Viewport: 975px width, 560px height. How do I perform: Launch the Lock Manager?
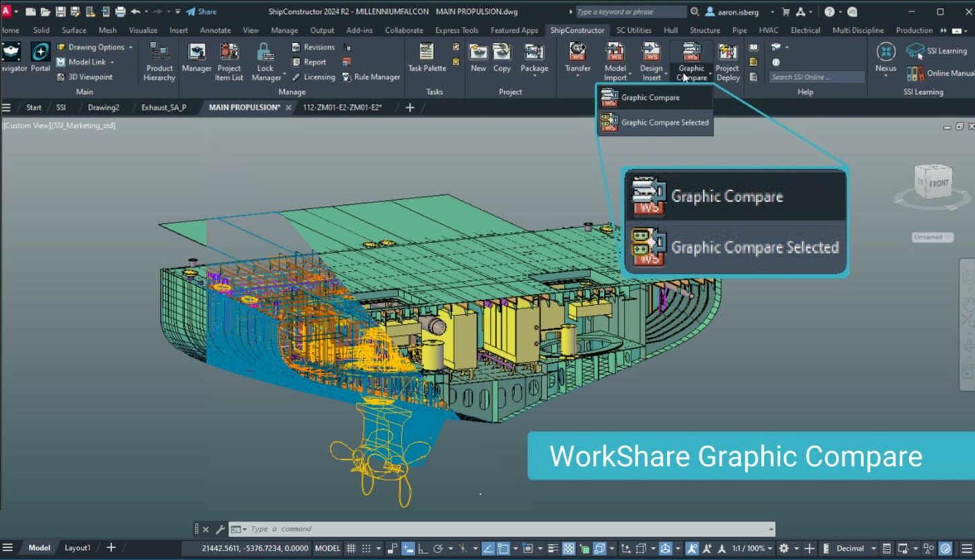click(265, 62)
